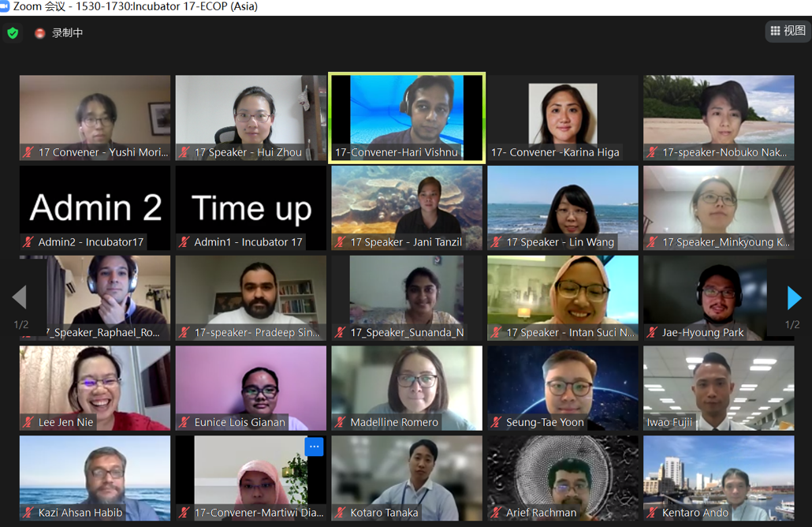
Task: Click the green encryption shield icon
Action: 13,33
